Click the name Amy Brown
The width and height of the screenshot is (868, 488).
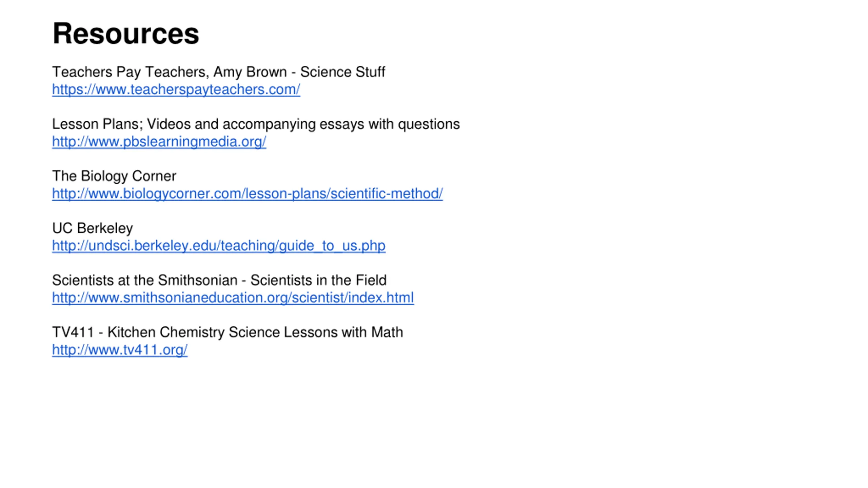(x=250, y=72)
